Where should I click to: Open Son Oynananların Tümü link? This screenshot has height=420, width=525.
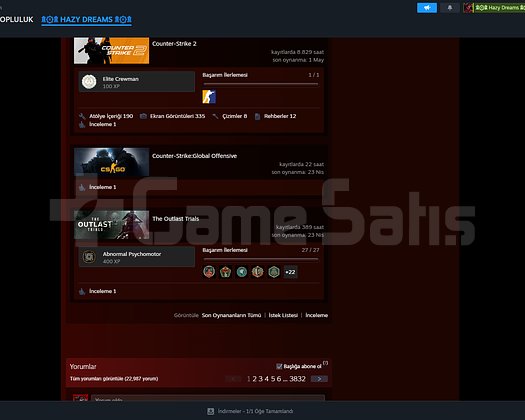tap(231, 315)
